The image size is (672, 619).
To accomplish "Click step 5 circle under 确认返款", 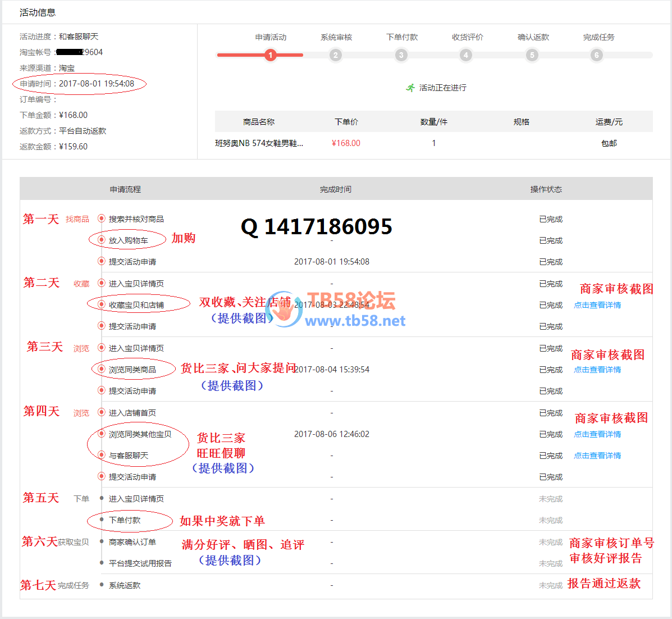I will click(532, 55).
